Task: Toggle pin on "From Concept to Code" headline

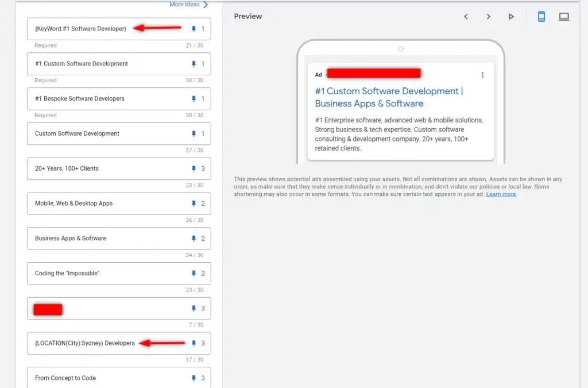Action: (194, 378)
